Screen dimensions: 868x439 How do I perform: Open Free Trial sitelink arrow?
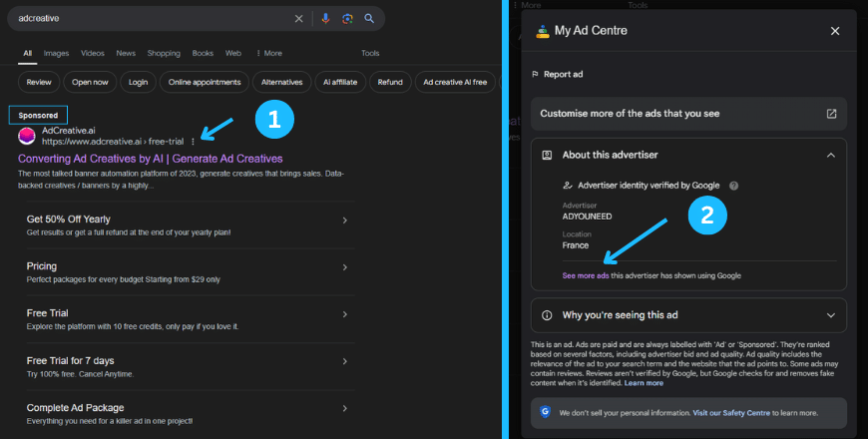tap(344, 314)
